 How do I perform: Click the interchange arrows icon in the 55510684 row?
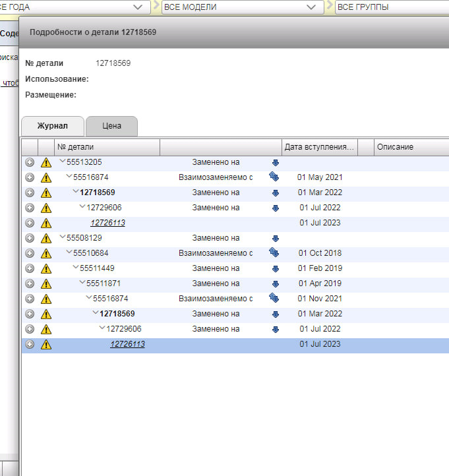[275, 253]
